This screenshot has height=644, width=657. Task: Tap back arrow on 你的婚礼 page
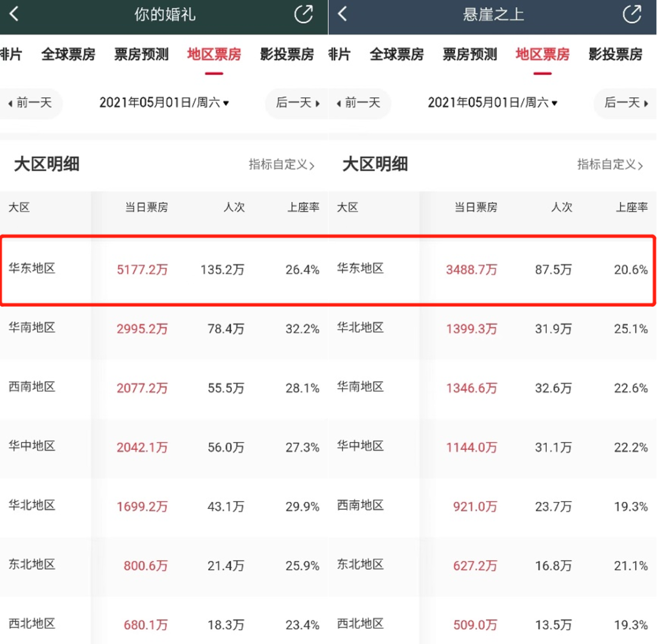[15, 14]
